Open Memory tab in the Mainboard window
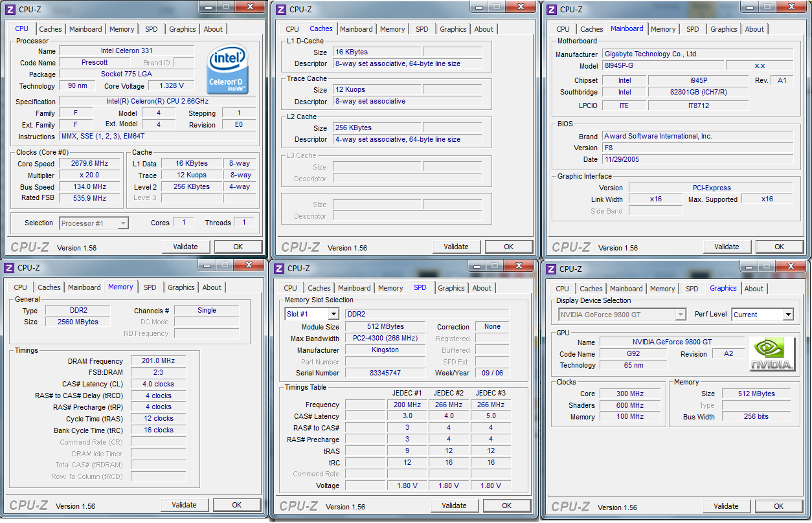This screenshot has width=812, height=523. point(663,29)
